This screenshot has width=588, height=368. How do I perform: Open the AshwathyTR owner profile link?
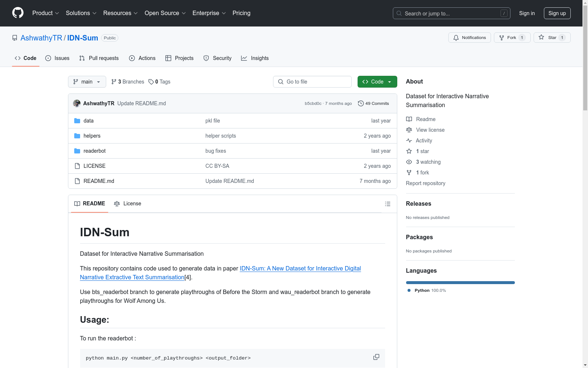click(x=42, y=38)
